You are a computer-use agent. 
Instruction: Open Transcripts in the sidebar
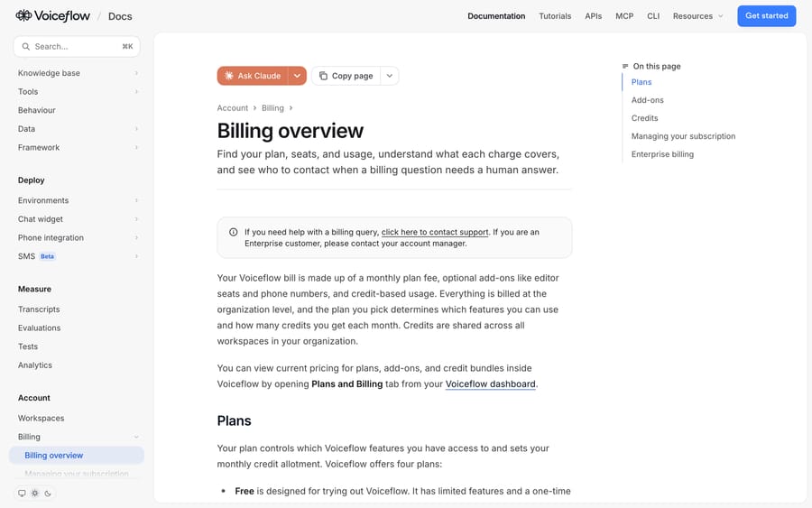pyautogui.click(x=39, y=309)
